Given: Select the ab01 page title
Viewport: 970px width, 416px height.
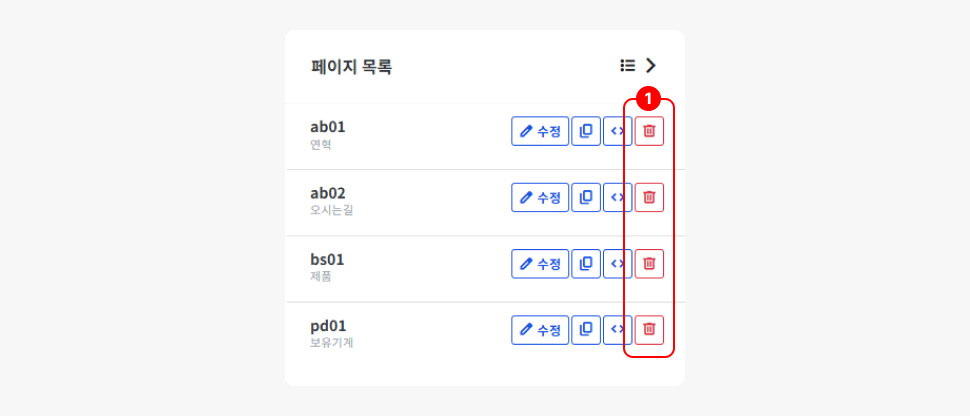Looking at the screenshot, I should coord(328,127).
